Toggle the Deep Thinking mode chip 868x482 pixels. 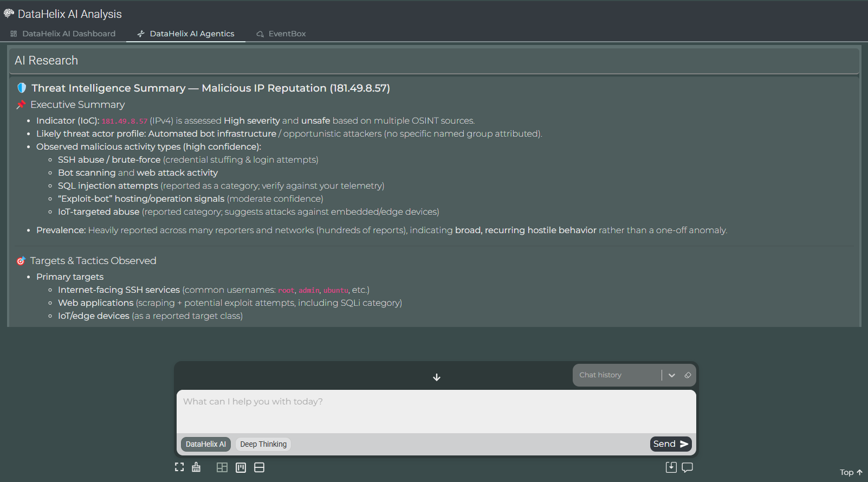263,444
